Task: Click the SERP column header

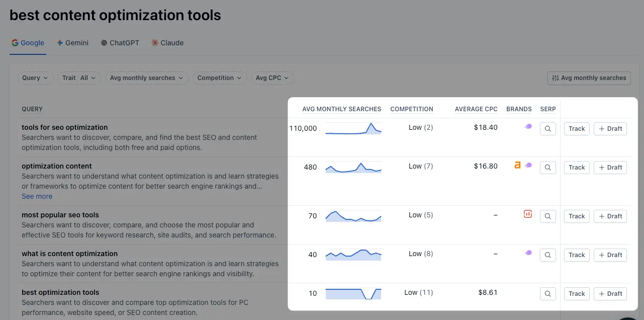Action: coord(548,109)
